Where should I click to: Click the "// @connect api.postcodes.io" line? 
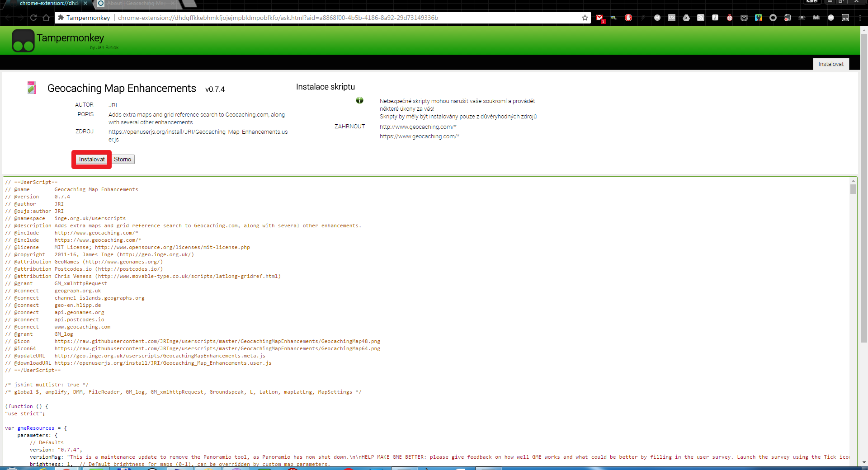pyautogui.click(x=55, y=320)
